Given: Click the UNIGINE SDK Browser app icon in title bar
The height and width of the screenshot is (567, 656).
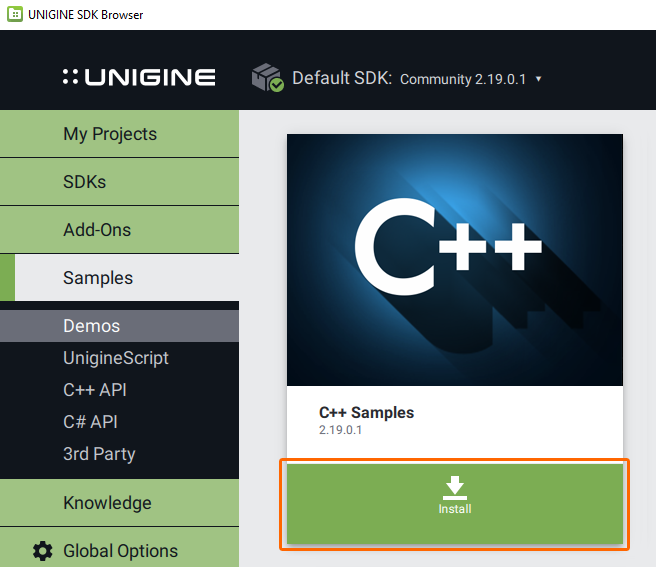Looking at the screenshot, I should pyautogui.click(x=15, y=14).
